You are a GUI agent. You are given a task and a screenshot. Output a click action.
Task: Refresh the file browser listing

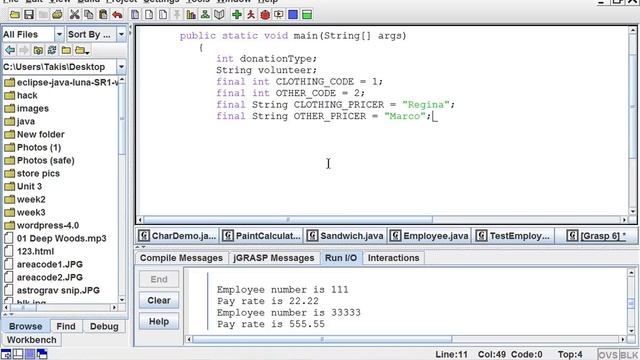[x=52, y=50]
